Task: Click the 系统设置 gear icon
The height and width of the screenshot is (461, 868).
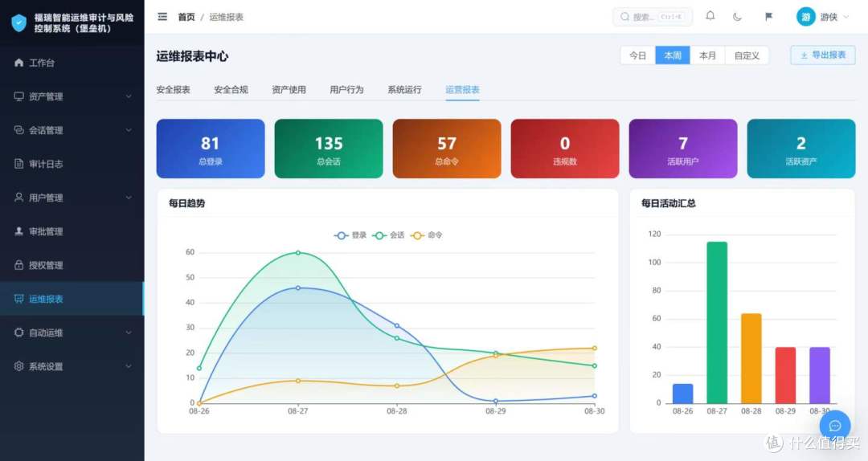Action: 18,366
